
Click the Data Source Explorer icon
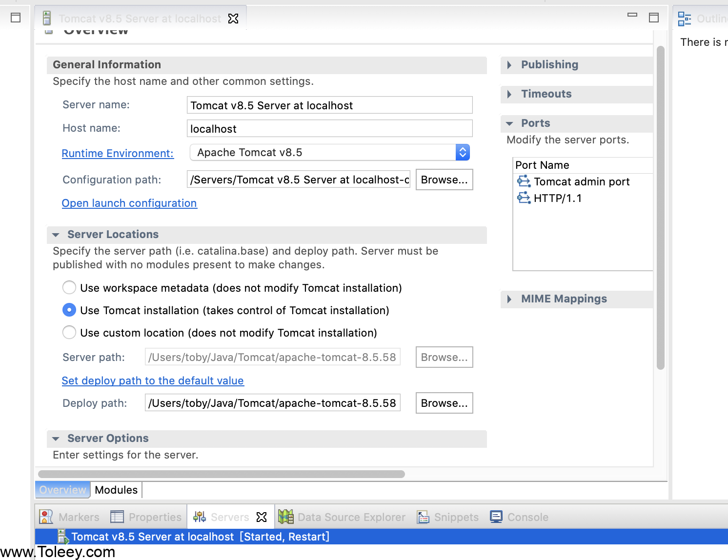pyautogui.click(x=286, y=517)
